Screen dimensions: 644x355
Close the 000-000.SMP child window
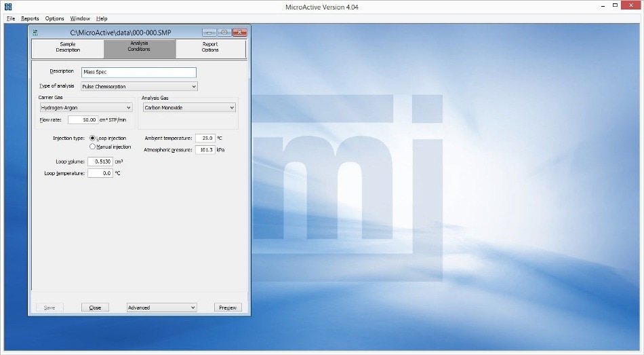pos(239,33)
